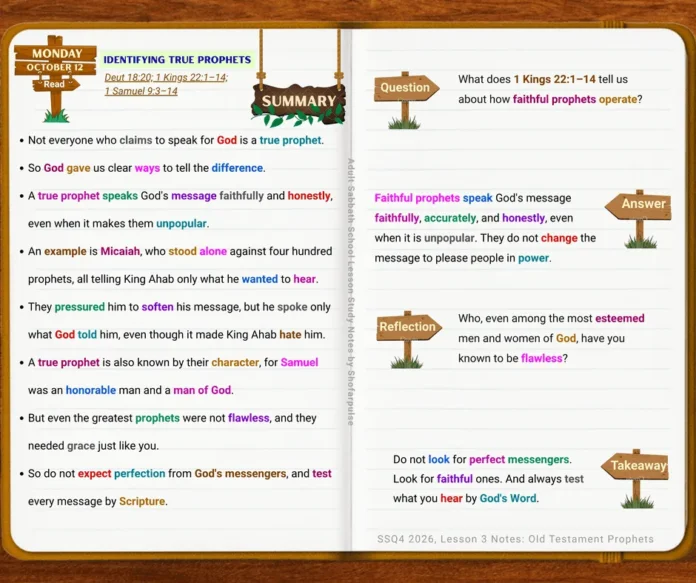
Task: Click the word "unpopular" in the summary list
Action: (x=181, y=223)
